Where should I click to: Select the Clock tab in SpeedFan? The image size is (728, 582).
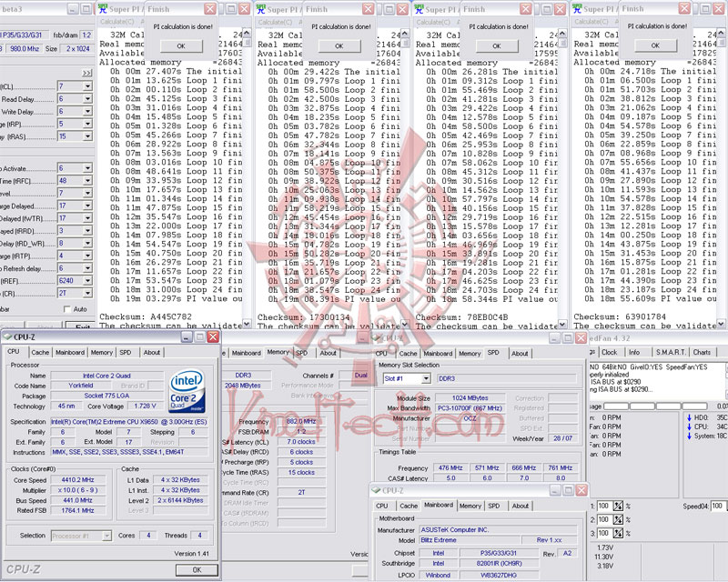click(609, 352)
